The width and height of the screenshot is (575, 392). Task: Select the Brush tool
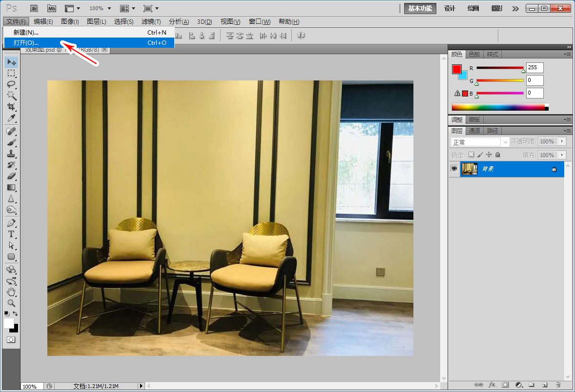pyautogui.click(x=11, y=142)
